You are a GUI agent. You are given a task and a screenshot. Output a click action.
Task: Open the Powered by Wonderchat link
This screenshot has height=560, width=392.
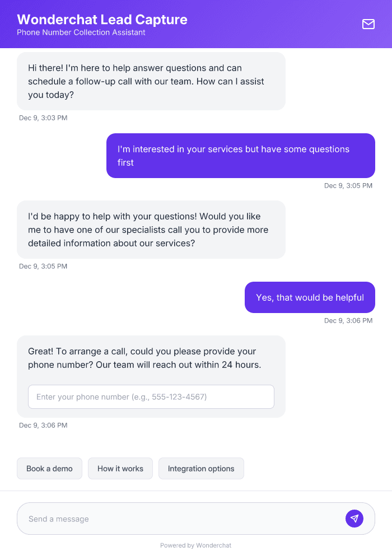(195, 545)
